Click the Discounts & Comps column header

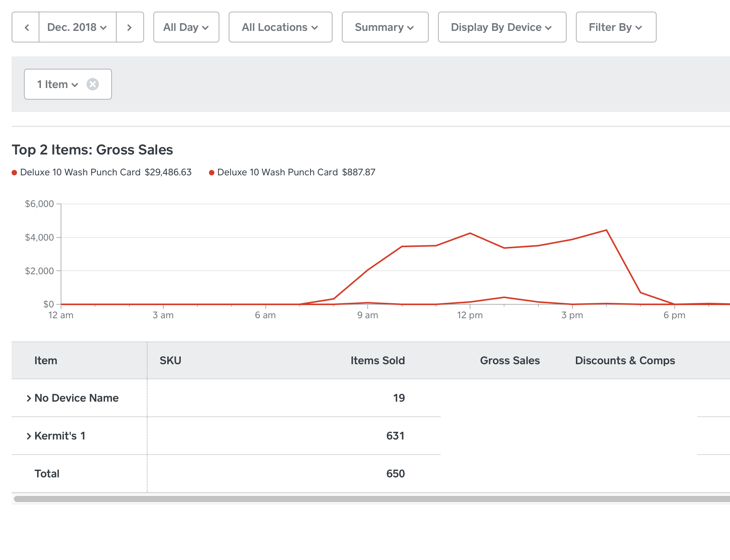625,360
